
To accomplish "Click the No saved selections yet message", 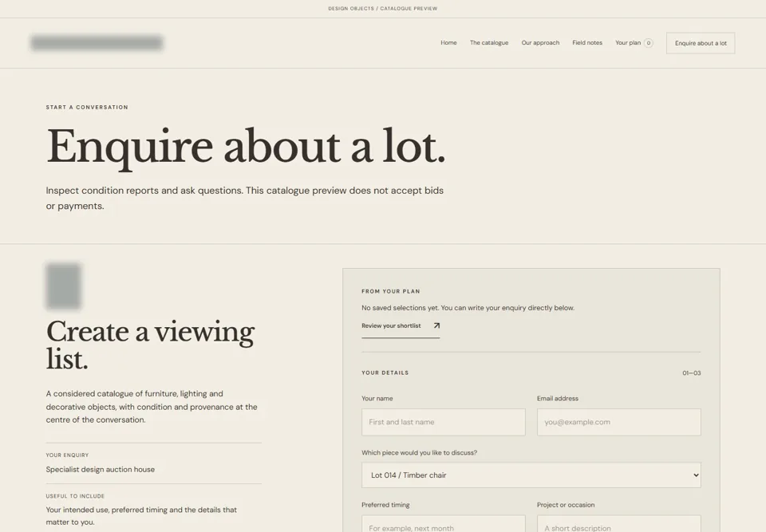I will [468, 308].
